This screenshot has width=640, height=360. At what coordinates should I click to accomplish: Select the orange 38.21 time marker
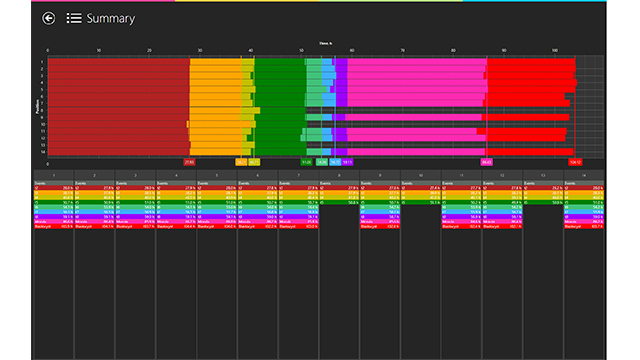pyautogui.click(x=241, y=162)
